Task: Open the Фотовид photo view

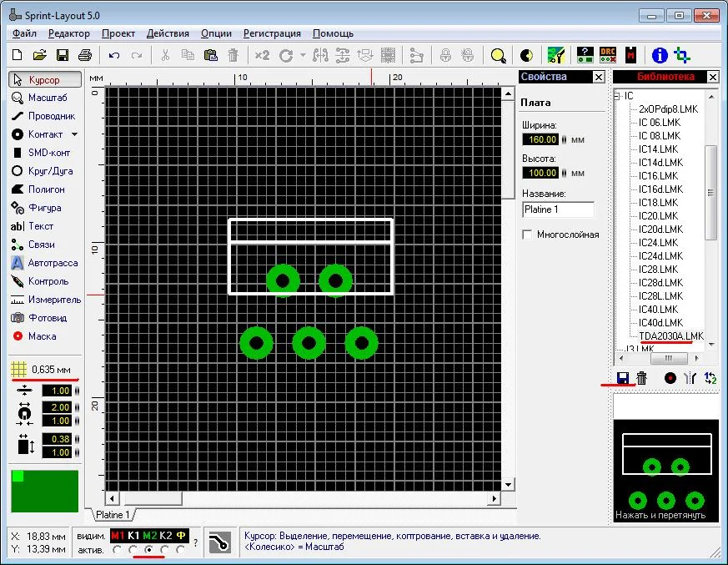Action: (45, 318)
